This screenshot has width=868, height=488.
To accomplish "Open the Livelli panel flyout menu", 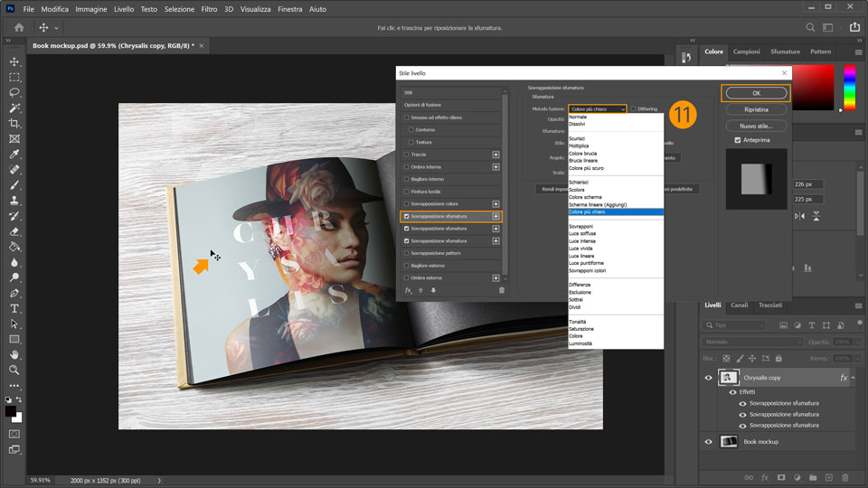I will [x=859, y=305].
